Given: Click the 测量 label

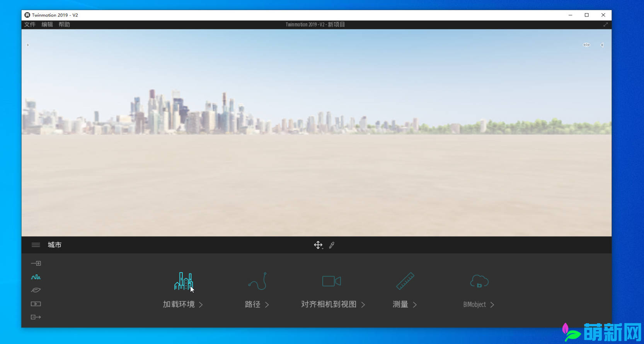Looking at the screenshot, I should point(400,304).
